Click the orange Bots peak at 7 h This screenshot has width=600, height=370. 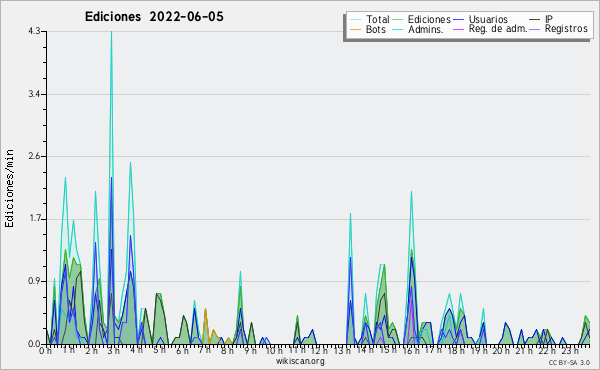point(205,310)
